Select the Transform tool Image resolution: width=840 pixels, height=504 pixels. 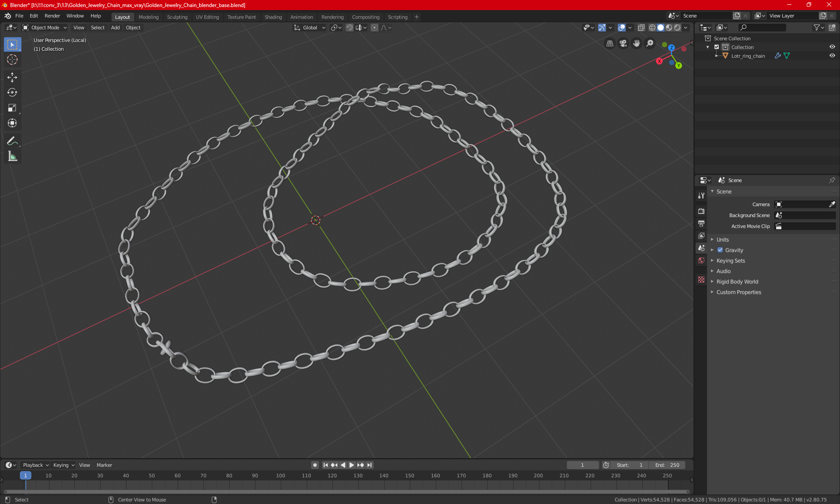pyautogui.click(x=12, y=123)
